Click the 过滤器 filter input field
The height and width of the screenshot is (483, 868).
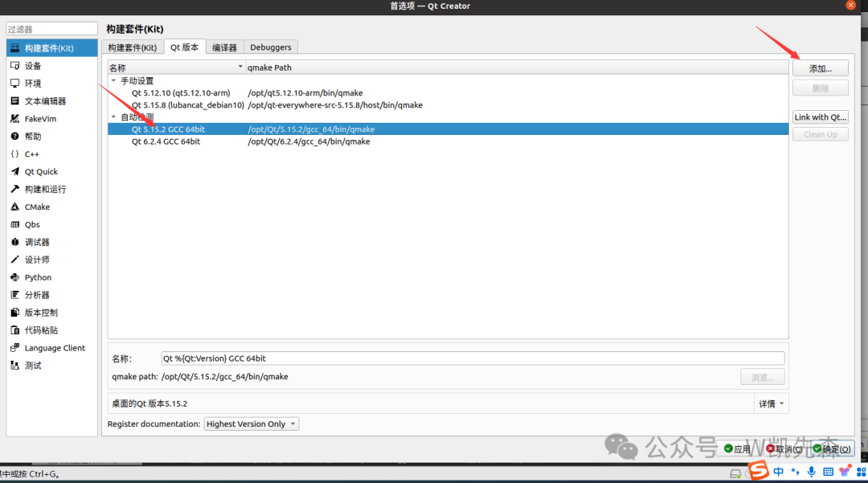(52, 29)
